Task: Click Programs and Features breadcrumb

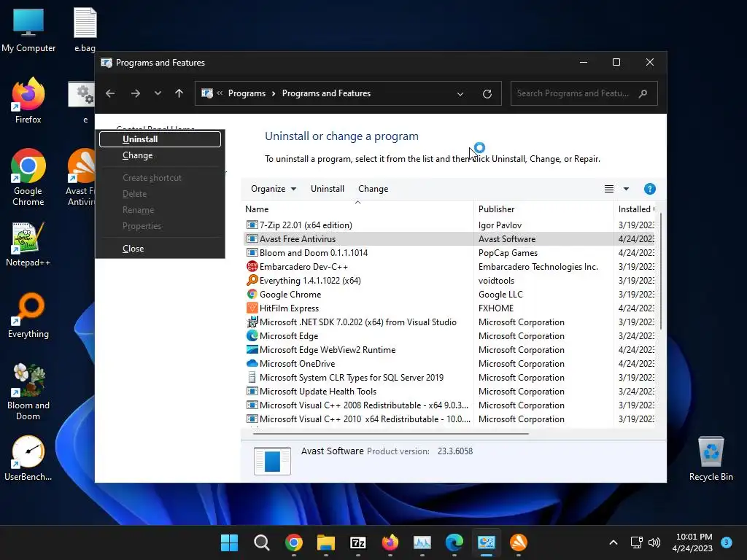Action: (x=326, y=93)
